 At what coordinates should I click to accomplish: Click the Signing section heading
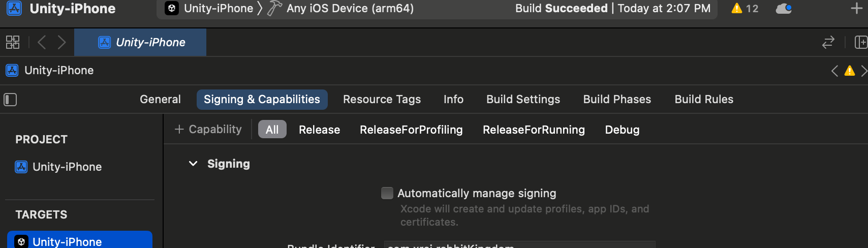pos(229,164)
